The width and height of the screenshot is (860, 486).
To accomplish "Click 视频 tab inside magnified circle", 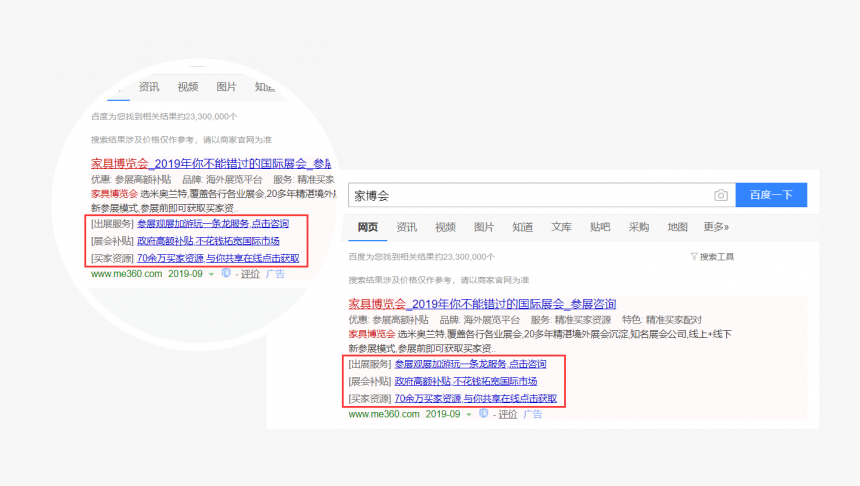I will click(188, 87).
